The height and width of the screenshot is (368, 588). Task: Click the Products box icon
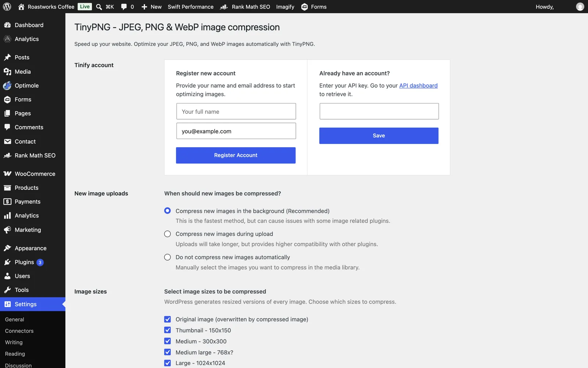point(7,188)
